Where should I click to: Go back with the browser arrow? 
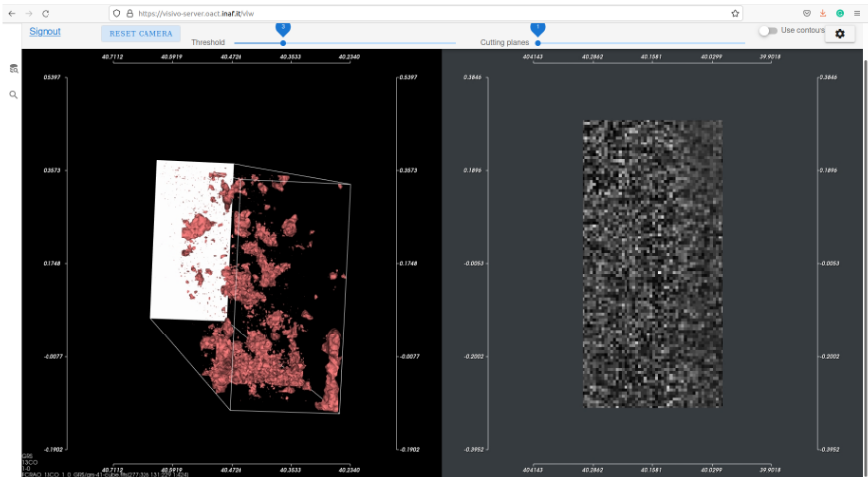pyautogui.click(x=12, y=13)
